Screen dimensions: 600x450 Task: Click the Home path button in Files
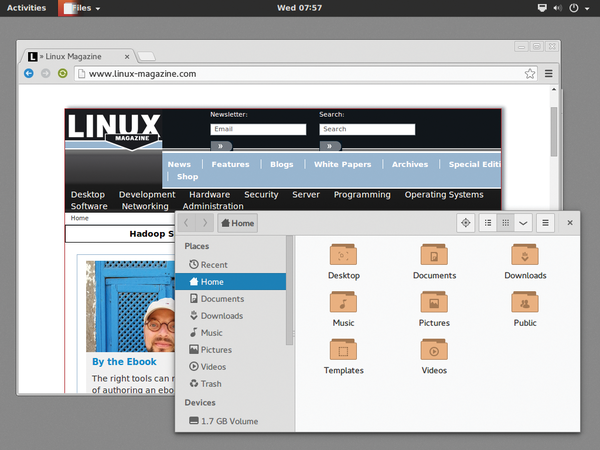pos(238,223)
